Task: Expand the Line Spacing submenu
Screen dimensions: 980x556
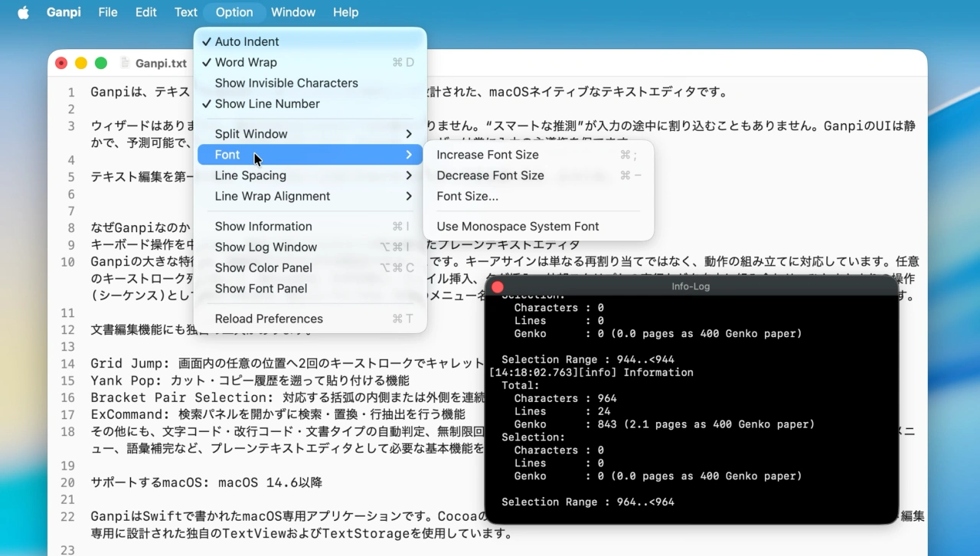Action: (x=310, y=175)
